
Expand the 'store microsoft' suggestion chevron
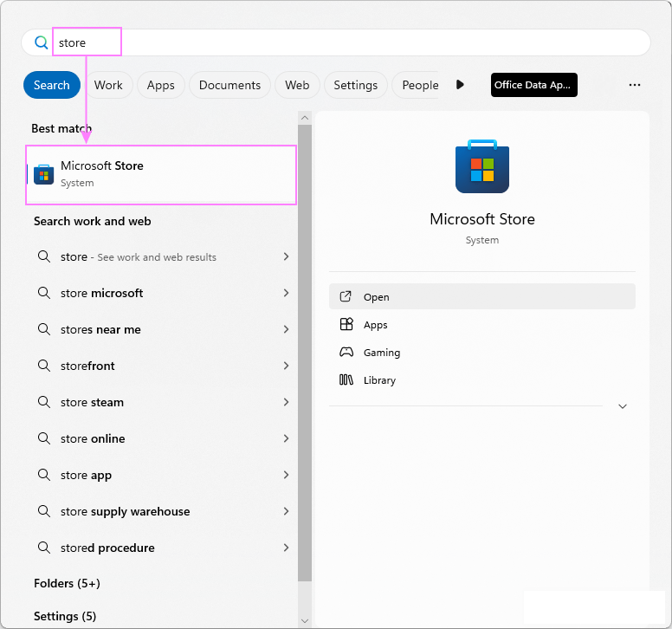tap(286, 293)
